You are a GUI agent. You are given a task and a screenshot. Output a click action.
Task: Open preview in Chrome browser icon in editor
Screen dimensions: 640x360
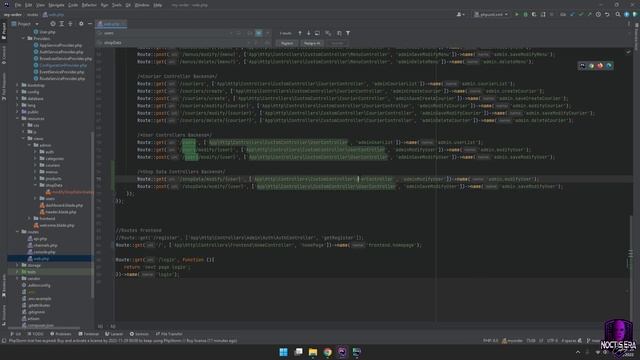coord(591,66)
